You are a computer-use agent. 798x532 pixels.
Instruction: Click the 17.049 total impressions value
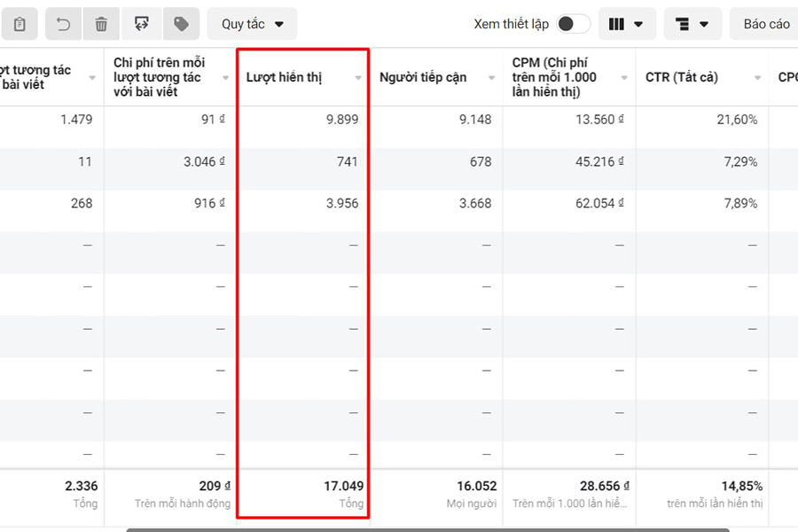(x=344, y=486)
